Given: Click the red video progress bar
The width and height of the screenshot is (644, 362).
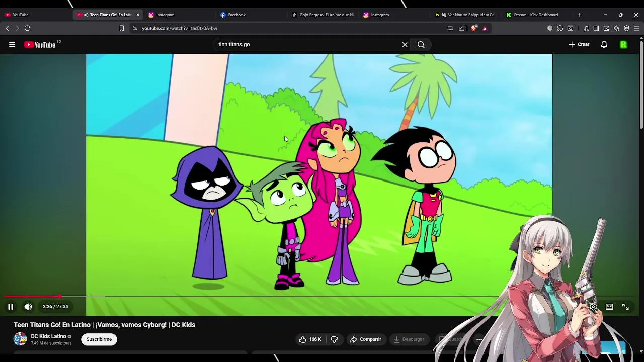Looking at the screenshot, I should tap(32, 297).
